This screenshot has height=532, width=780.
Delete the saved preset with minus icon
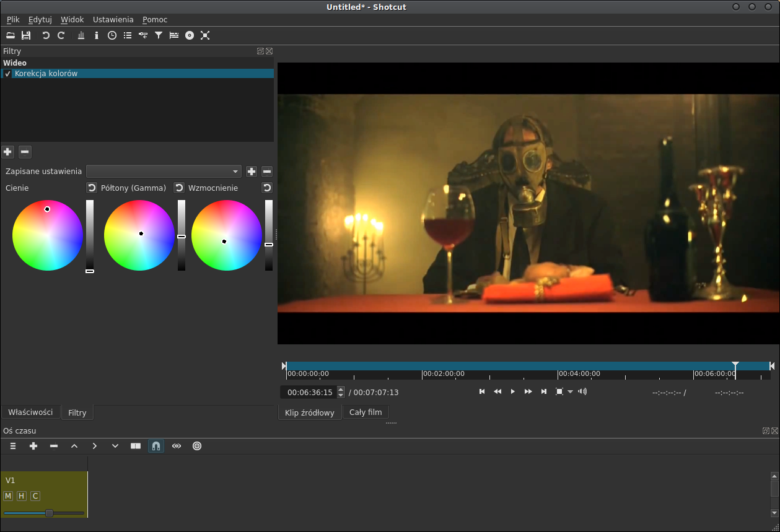[x=267, y=172]
